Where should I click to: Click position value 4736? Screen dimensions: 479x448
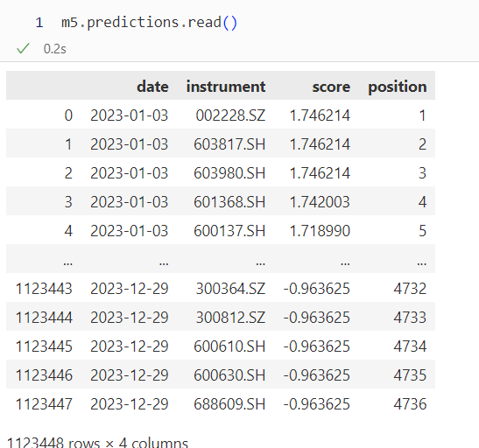(x=410, y=403)
